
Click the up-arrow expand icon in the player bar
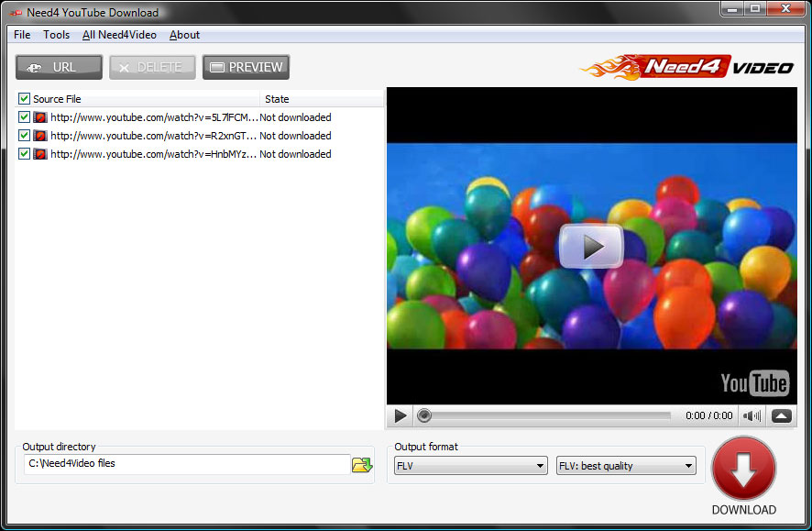click(782, 415)
